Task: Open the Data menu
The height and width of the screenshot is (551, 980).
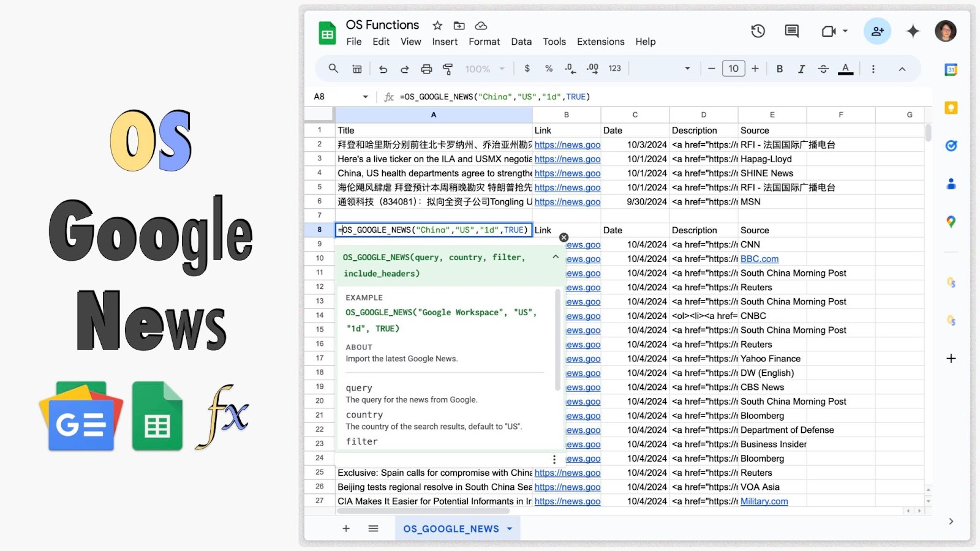Action: pos(521,42)
